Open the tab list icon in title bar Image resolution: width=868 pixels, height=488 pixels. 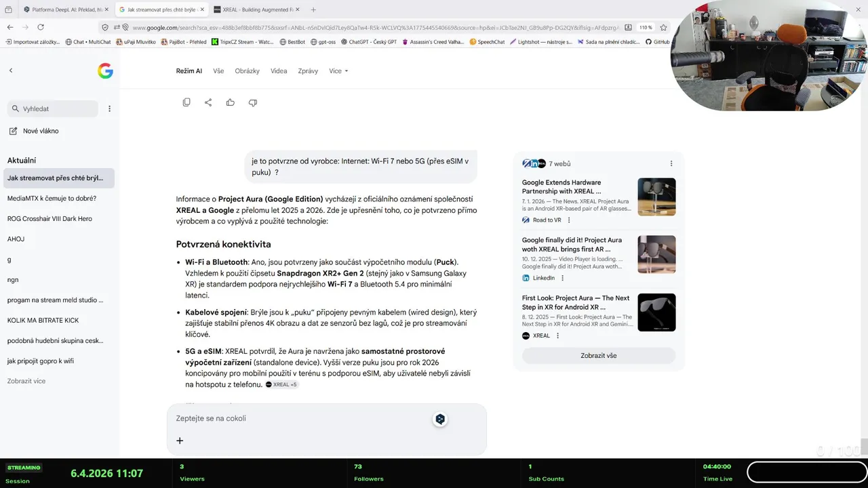pos(8,9)
